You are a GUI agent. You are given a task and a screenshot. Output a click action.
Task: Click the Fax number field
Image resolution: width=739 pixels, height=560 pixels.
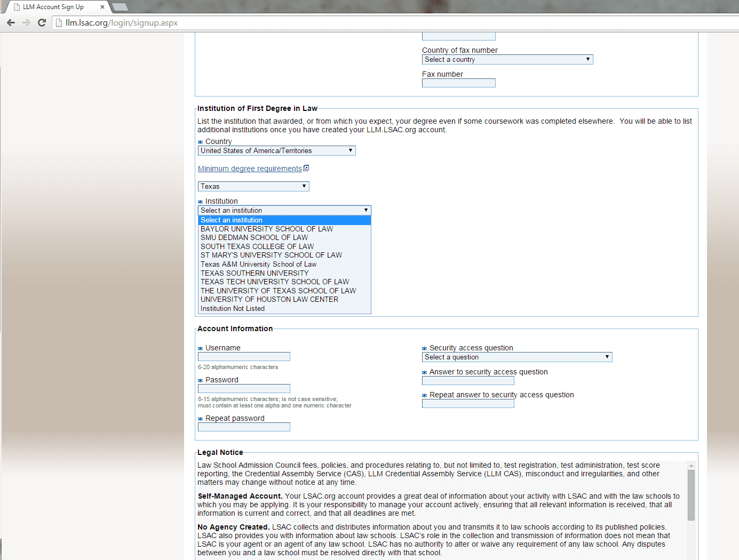(x=459, y=83)
